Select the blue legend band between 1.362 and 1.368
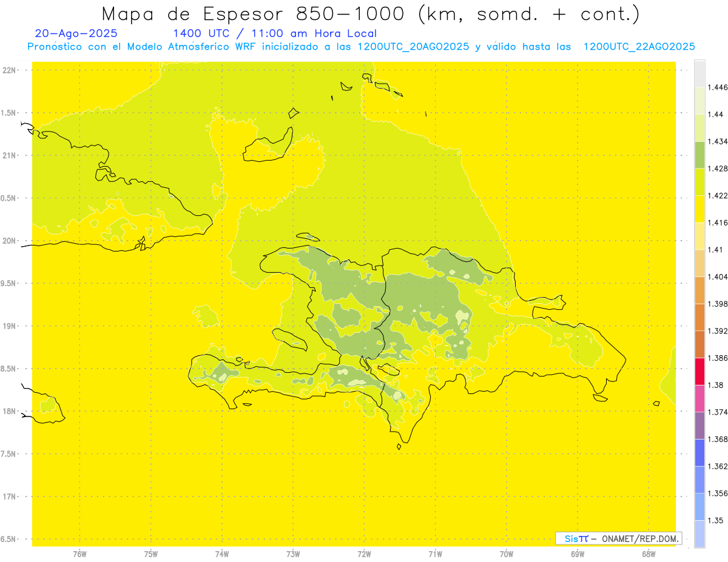This screenshot has height=562, width=728. 699,452
